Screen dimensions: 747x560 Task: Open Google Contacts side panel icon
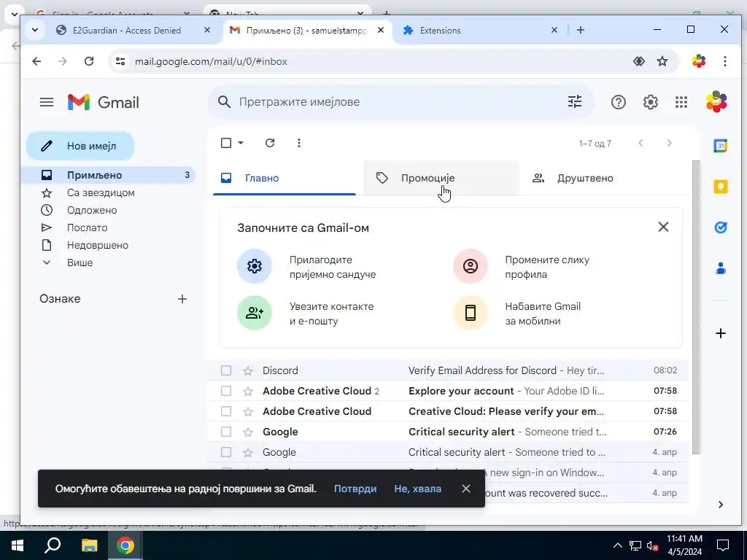720,268
